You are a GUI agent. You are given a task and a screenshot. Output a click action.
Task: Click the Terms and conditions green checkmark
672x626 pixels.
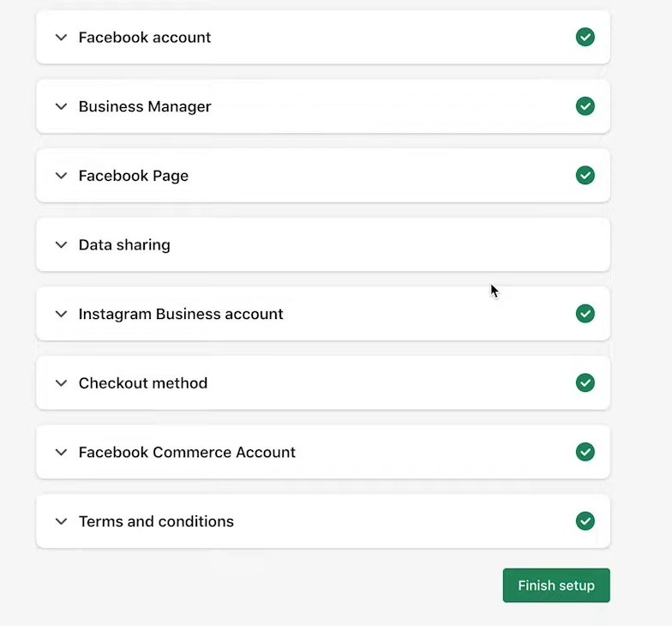(x=585, y=521)
